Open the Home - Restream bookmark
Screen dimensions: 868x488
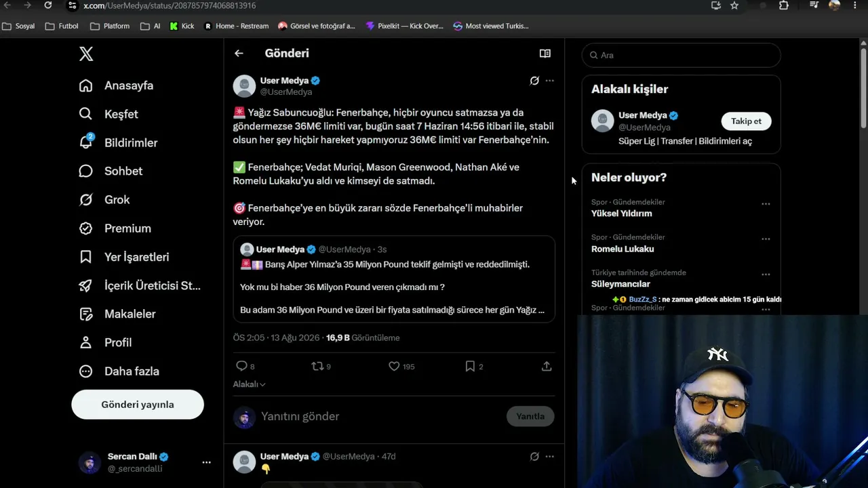click(236, 26)
